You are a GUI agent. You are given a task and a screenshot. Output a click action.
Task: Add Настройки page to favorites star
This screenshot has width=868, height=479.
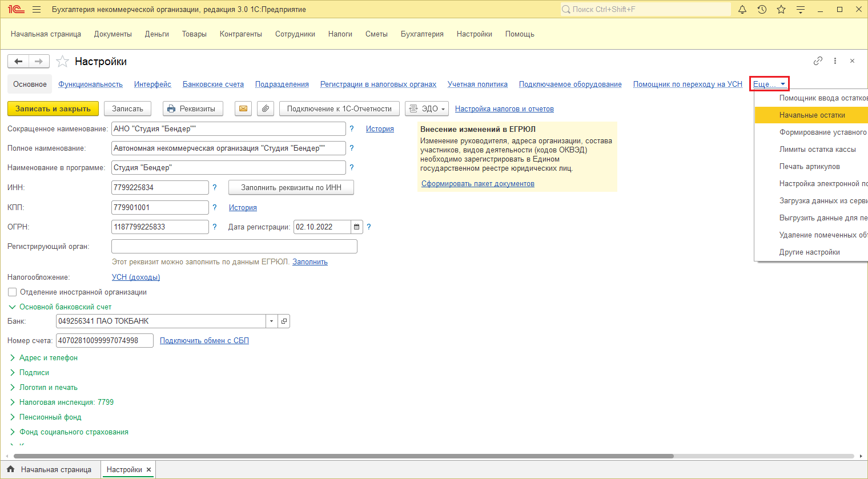pos(62,61)
